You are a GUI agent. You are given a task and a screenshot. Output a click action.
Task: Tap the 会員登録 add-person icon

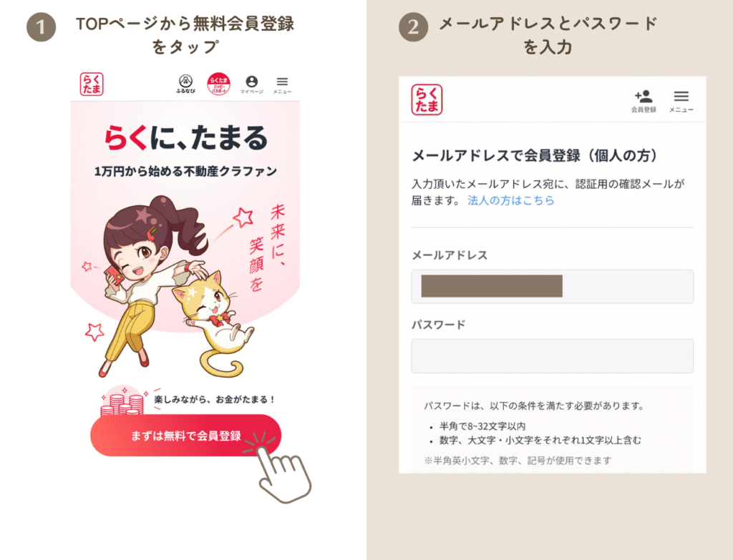click(644, 101)
